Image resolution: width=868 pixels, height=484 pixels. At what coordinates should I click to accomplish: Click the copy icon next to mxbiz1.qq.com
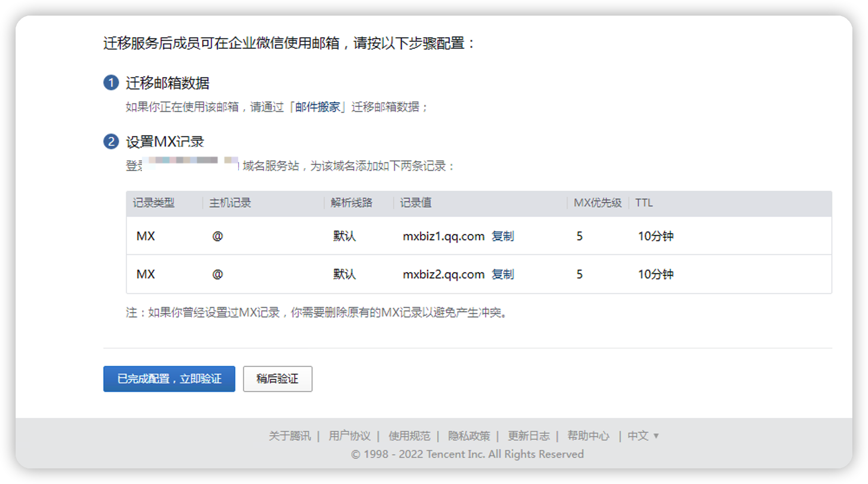coord(503,236)
